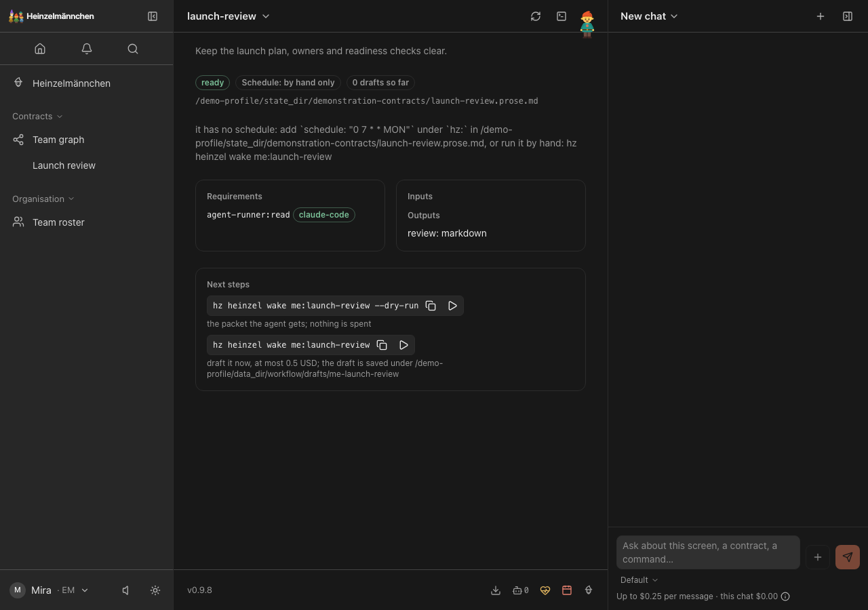Start a new chat with plus icon
The width and height of the screenshot is (868, 610).
(821, 16)
